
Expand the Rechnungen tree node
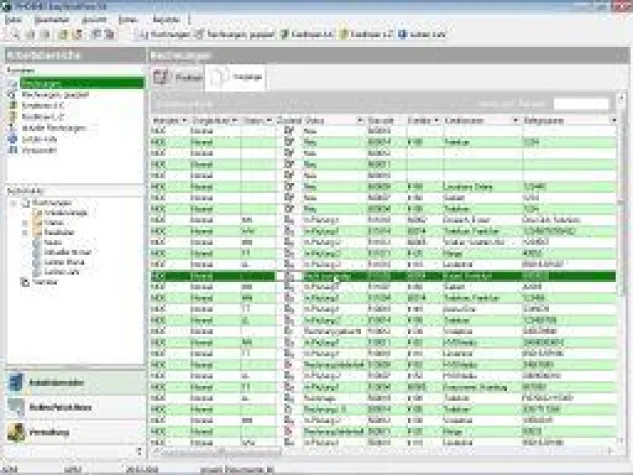14,202
